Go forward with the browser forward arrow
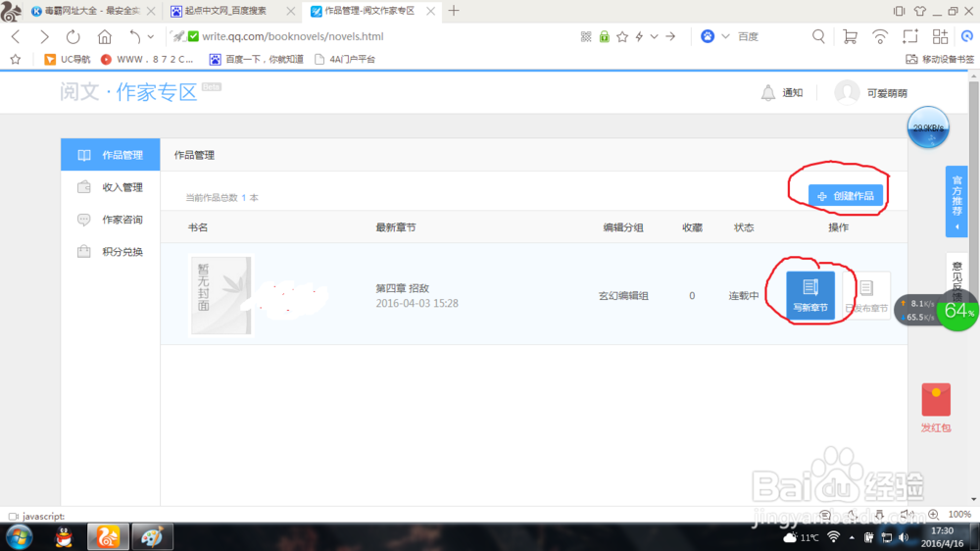This screenshot has height=551, width=980. [x=44, y=37]
